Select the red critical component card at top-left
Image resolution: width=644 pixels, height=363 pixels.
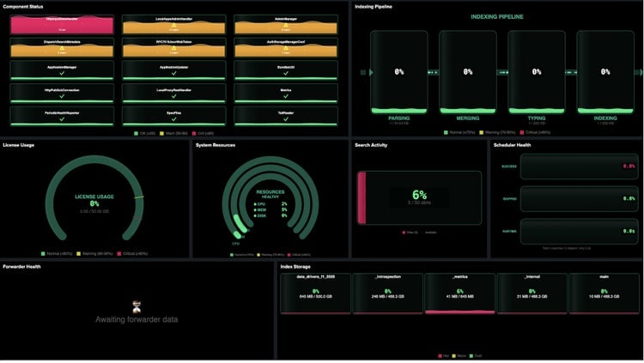tap(62, 25)
